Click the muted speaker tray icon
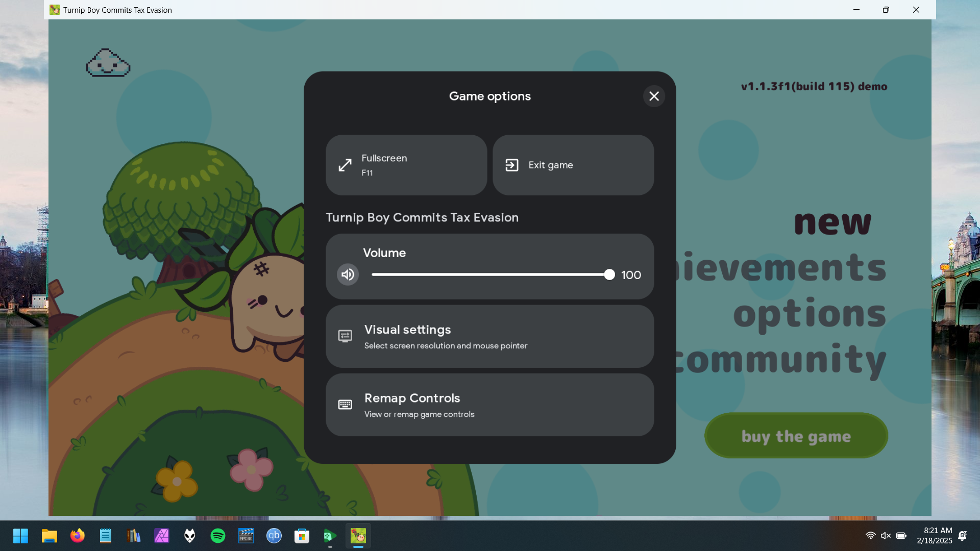Screen dimensions: 980x551 pos(886,536)
